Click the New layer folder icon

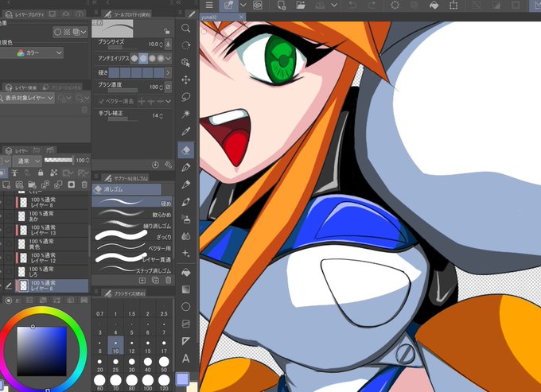pyautogui.click(x=32, y=184)
